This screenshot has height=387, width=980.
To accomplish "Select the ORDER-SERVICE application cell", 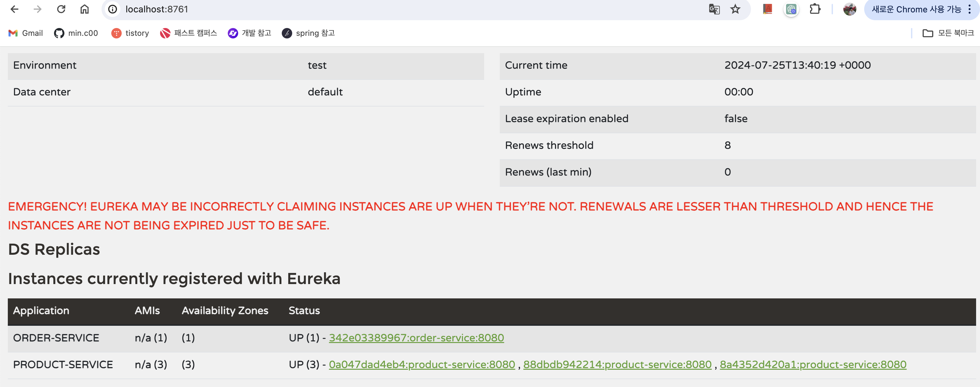I will (56, 338).
